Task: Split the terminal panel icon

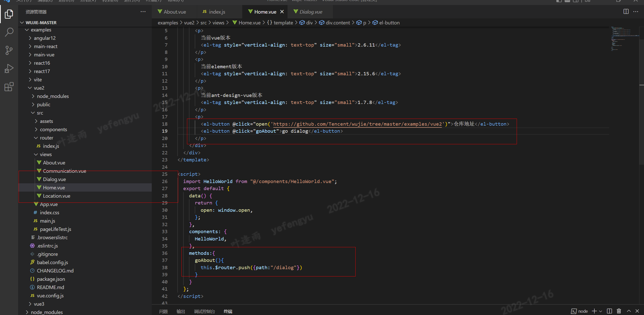Action: pyautogui.click(x=609, y=311)
